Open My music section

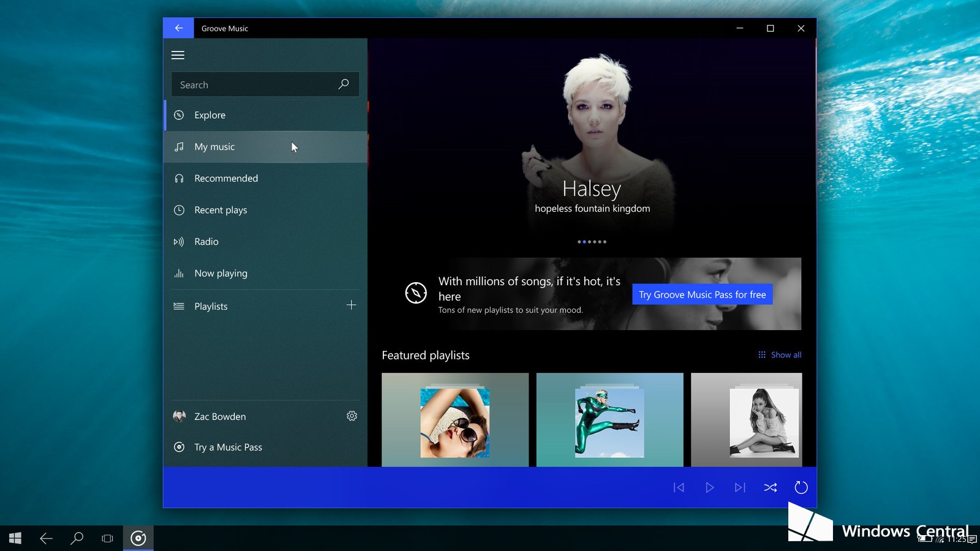coord(214,147)
